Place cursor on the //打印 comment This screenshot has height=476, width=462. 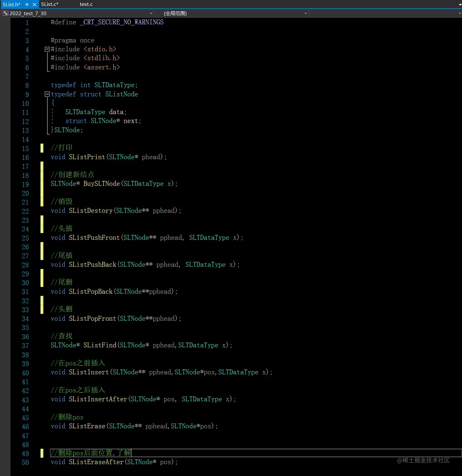(61, 147)
